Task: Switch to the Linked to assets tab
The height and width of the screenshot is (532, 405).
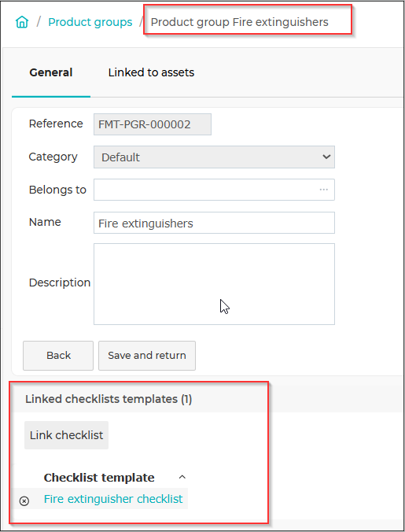Action: (x=151, y=72)
